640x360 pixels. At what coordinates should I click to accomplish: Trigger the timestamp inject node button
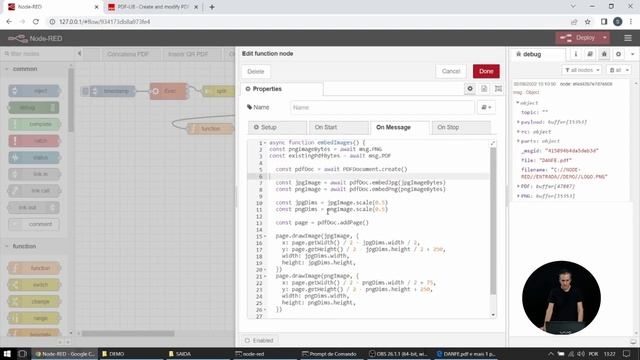(85, 91)
